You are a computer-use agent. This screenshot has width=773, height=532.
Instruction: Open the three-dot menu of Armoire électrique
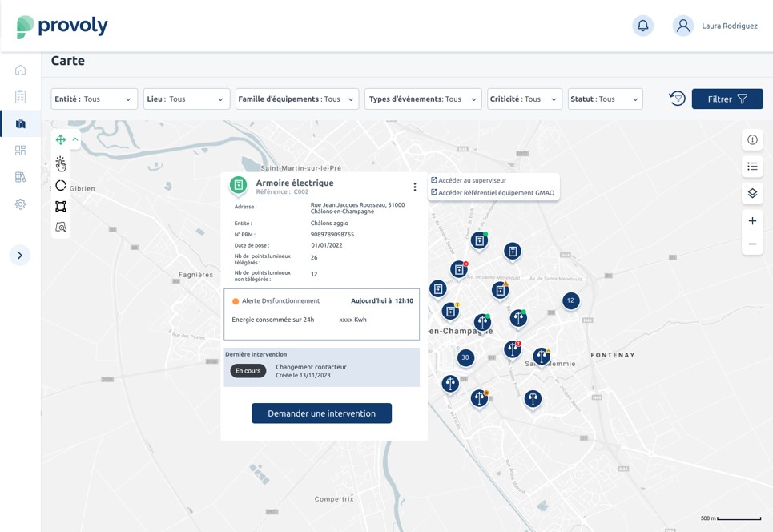coord(415,187)
